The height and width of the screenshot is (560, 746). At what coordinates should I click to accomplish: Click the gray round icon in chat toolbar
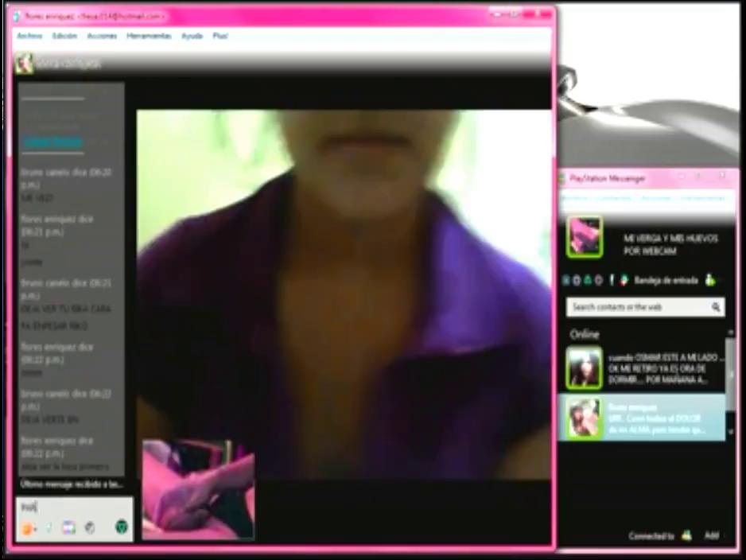(91, 527)
